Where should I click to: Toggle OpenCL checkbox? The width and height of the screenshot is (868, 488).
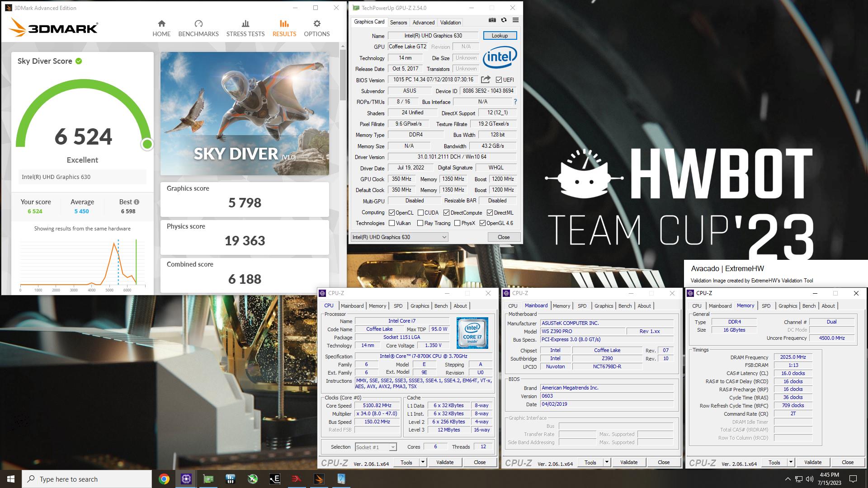392,212
